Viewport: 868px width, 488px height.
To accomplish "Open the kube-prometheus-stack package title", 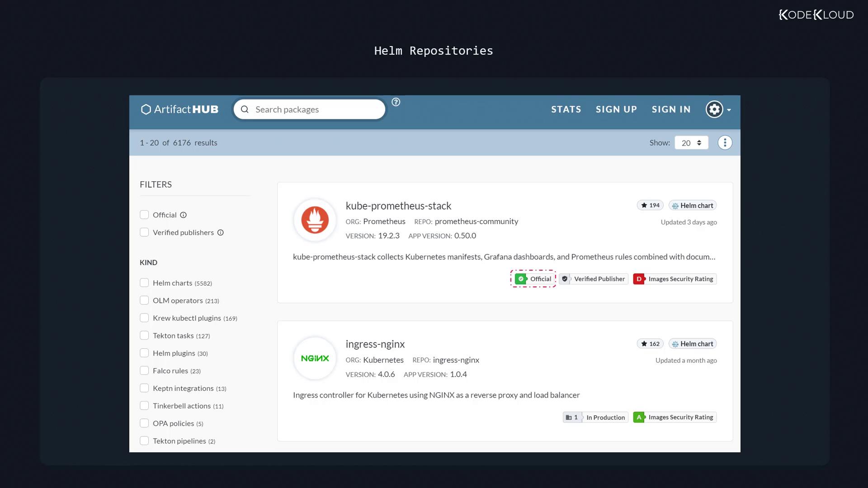I will point(398,206).
